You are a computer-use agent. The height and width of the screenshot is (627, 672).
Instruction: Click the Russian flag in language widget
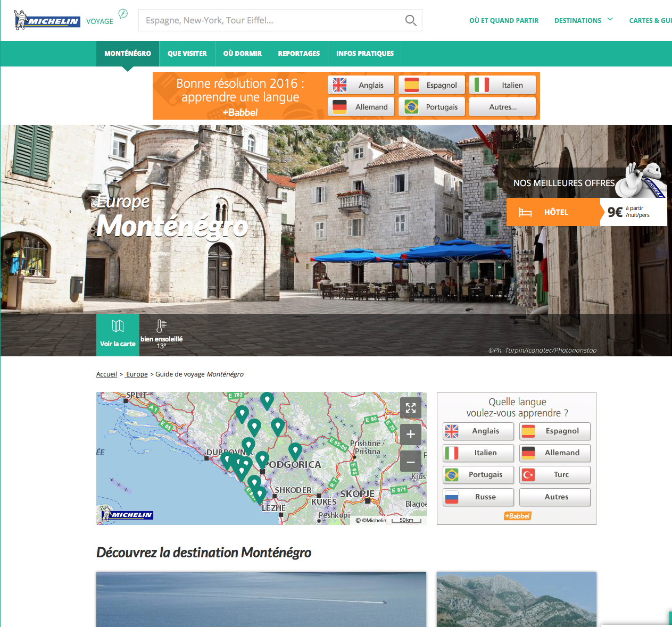tap(452, 497)
